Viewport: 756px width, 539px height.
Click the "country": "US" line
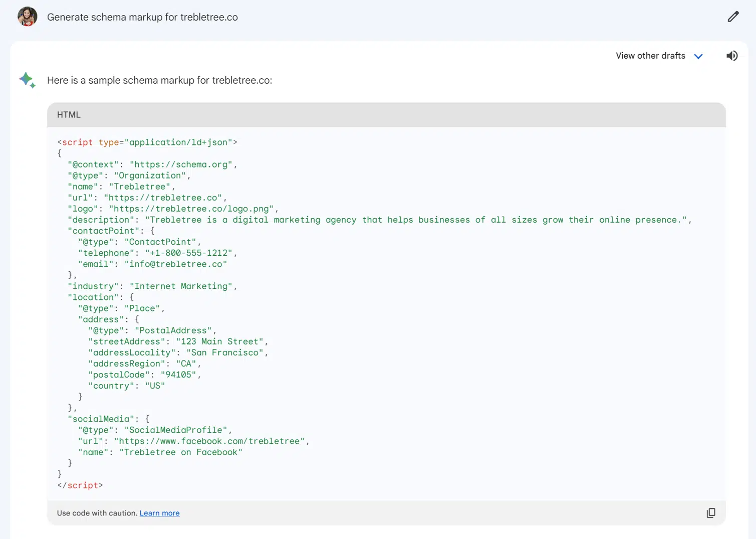tap(126, 386)
